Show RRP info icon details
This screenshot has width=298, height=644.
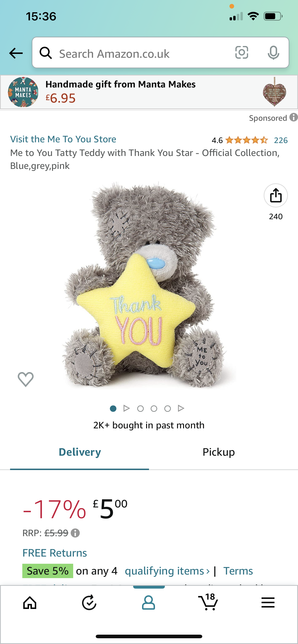click(75, 533)
